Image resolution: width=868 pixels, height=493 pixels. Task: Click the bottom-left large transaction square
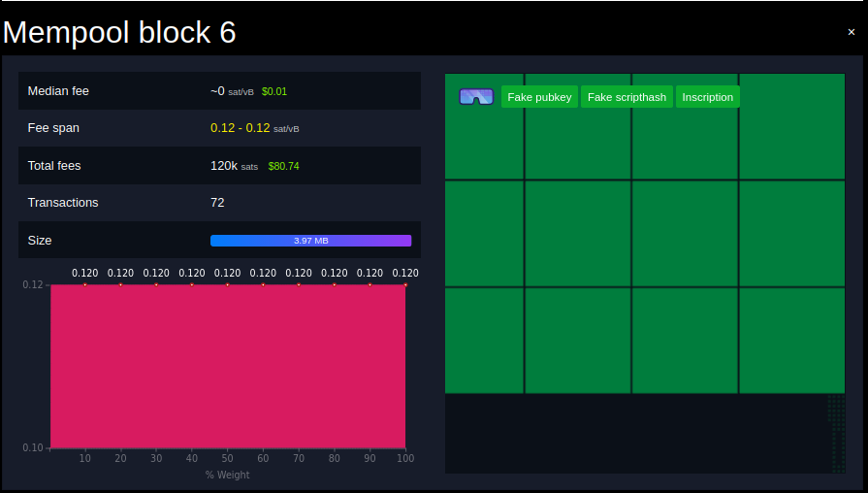coord(484,340)
